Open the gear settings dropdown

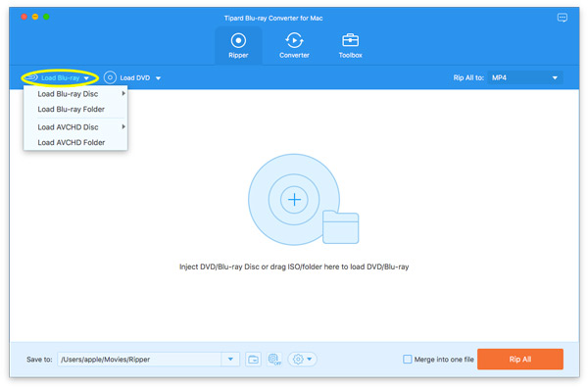click(x=302, y=360)
